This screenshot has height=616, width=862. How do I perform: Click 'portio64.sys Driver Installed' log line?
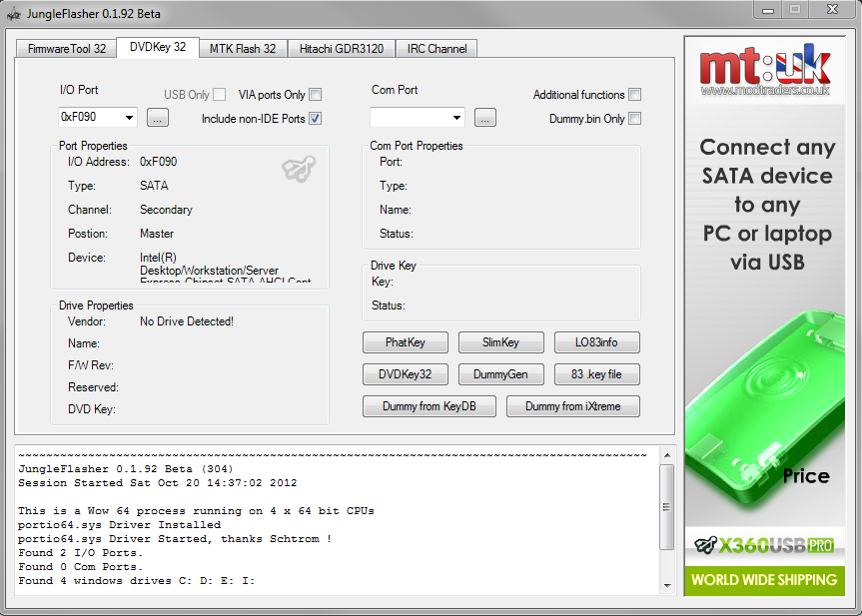(x=119, y=525)
